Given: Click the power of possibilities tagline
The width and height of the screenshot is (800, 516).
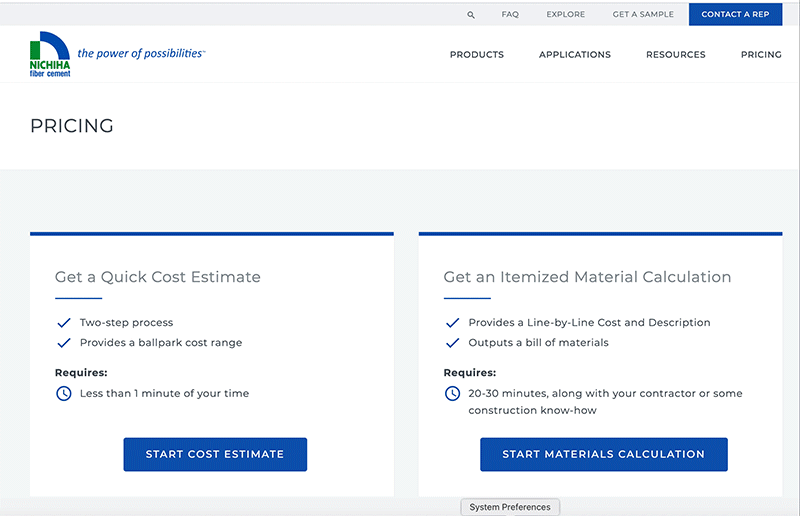Looking at the screenshot, I should (x=140, y=53).
